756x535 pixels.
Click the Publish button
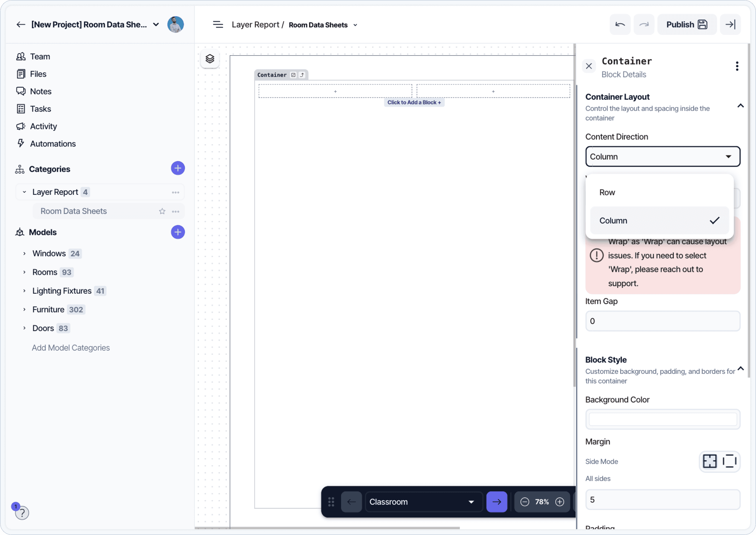click(687, 24)
